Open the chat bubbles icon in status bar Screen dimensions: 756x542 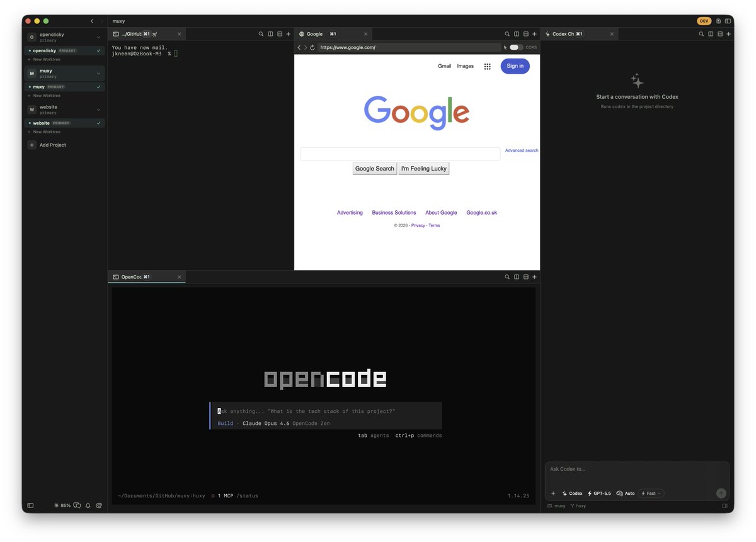(77, 505)
